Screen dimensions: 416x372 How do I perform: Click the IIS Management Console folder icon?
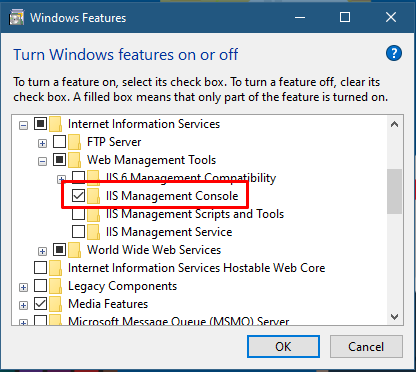94,196
